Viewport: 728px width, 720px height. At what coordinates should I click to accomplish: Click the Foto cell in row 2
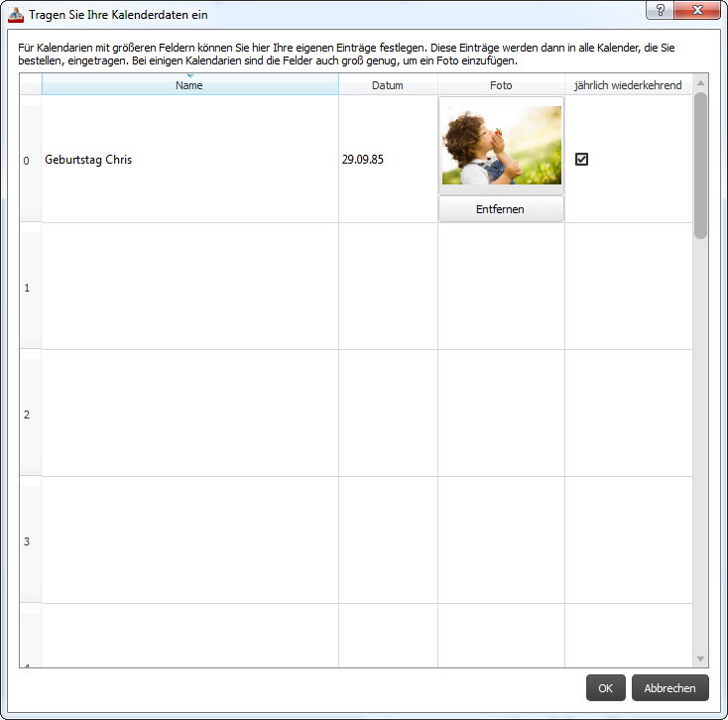[501, 414]
